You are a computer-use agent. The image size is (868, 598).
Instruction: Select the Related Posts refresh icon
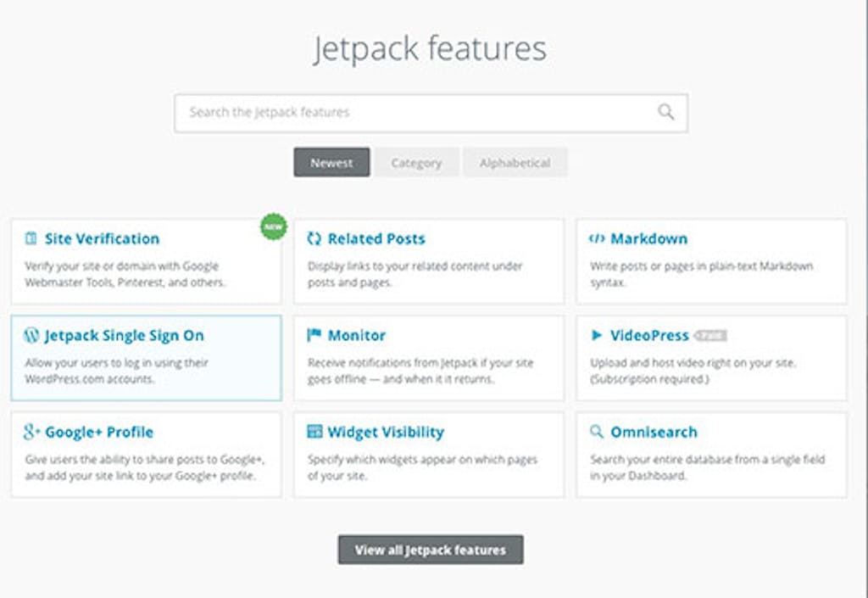click(313, 238)
